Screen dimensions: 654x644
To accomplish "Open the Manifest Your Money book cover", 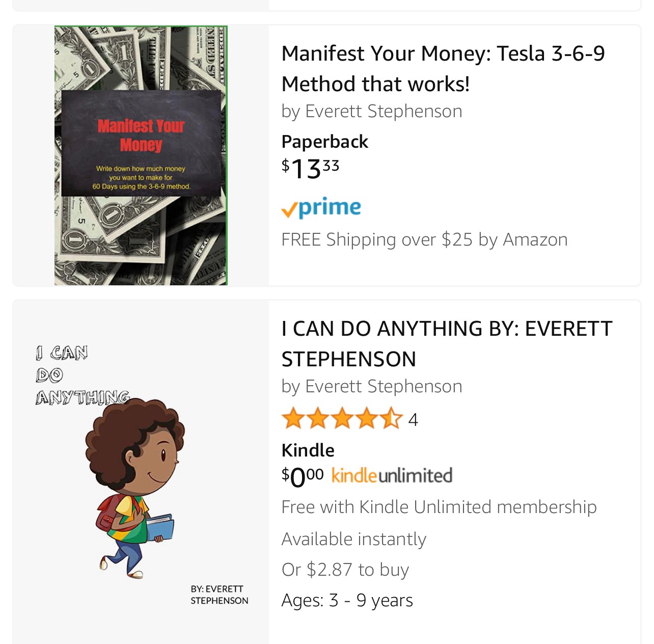I will coord(141,155).
